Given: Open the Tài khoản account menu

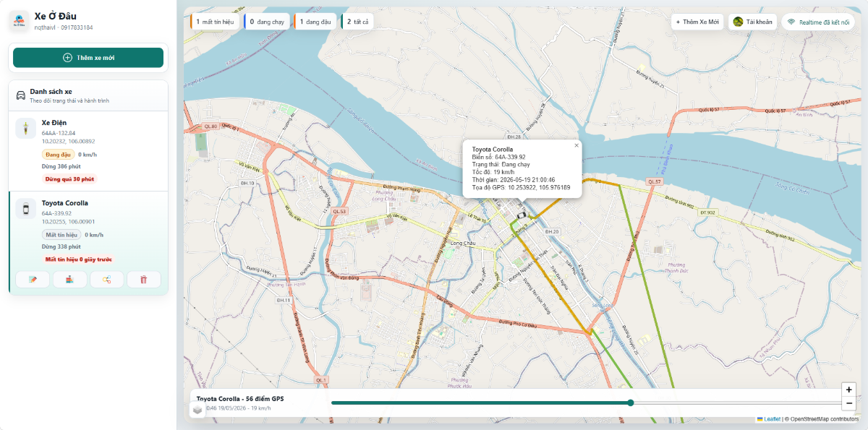Looking at the screenshot, I should pyautogui.click(x=752, y=22).
